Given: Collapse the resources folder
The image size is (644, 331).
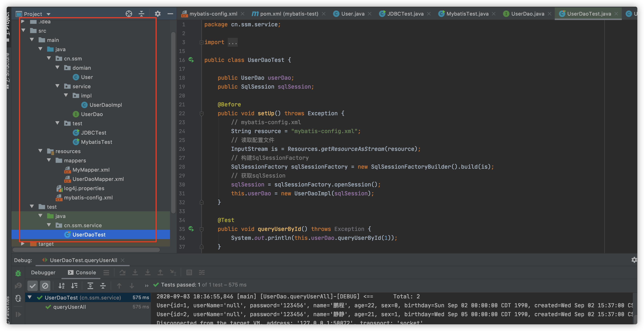Looking at the screenshot, I should (x=41, y=151).
